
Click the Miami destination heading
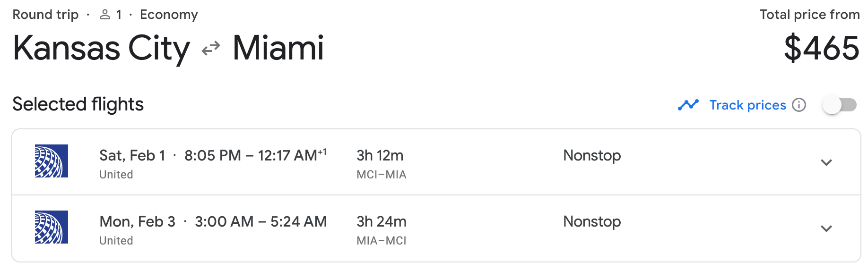[278, 48]
